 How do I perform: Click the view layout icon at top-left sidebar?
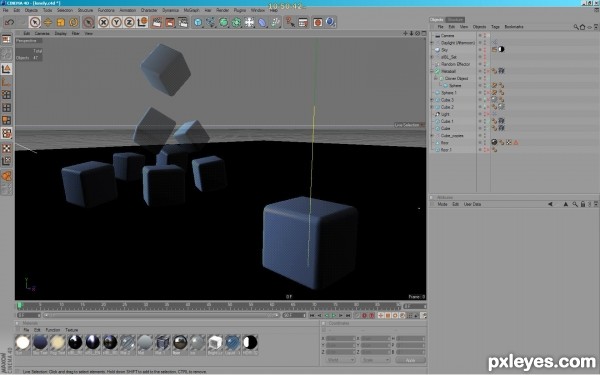(x=7, y=39)
